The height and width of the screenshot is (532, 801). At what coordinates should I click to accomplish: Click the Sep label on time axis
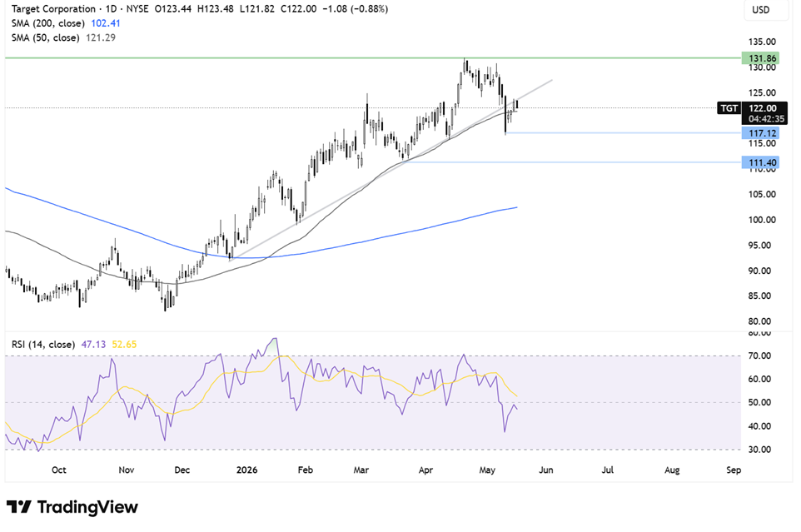pos(734,470)
